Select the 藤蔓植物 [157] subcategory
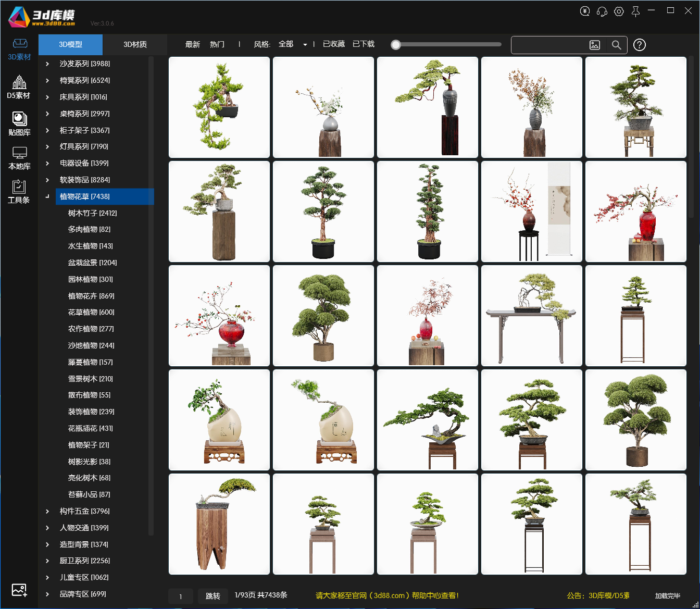Image resolution: width=700 pixels, height=609 pixels. click(x=90, y=362)
